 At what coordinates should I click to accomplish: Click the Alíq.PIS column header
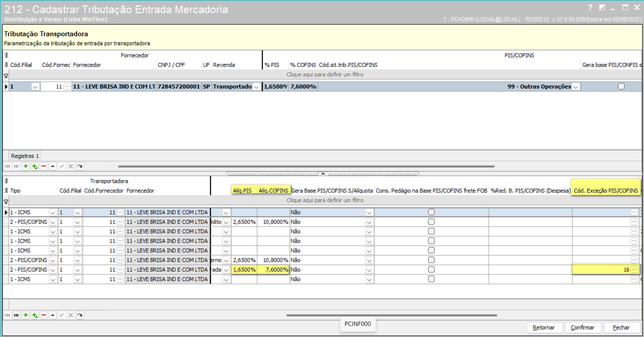point(242,190)
